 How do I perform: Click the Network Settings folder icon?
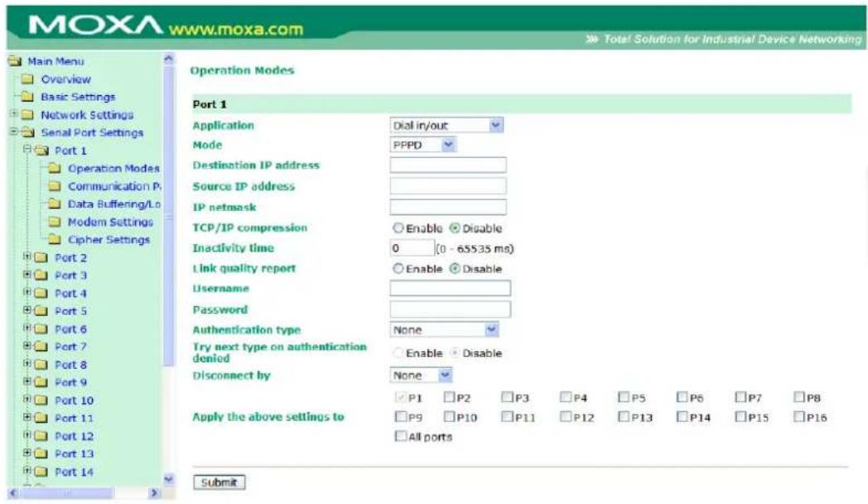coord(27,115)
